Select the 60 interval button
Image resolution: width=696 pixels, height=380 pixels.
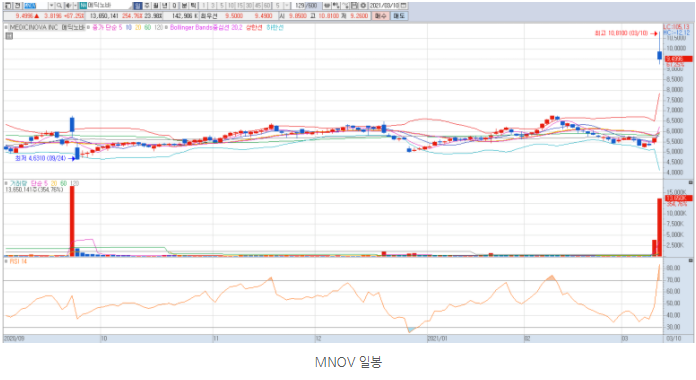point(267,5)
